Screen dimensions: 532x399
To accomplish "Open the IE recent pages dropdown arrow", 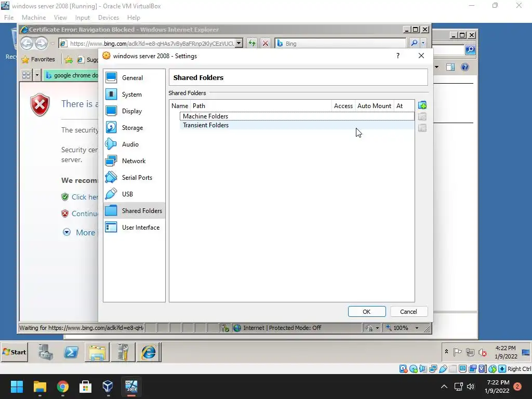I will (52, 44).
